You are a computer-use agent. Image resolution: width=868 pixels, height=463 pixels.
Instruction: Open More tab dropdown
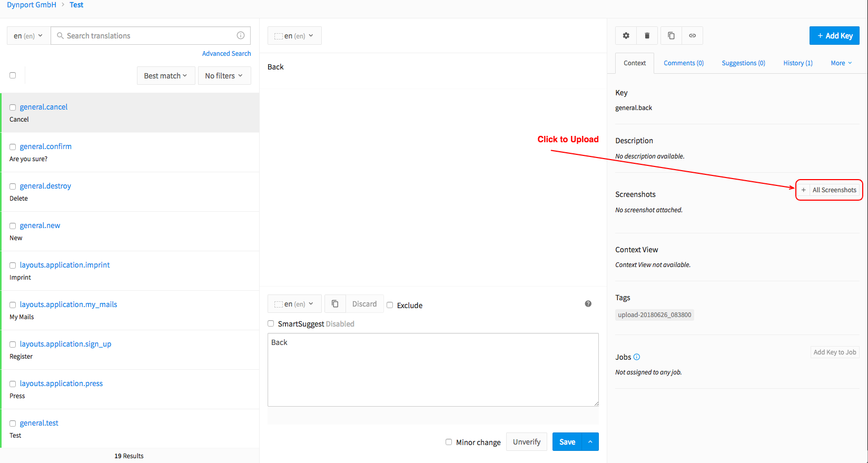(841, 63)
